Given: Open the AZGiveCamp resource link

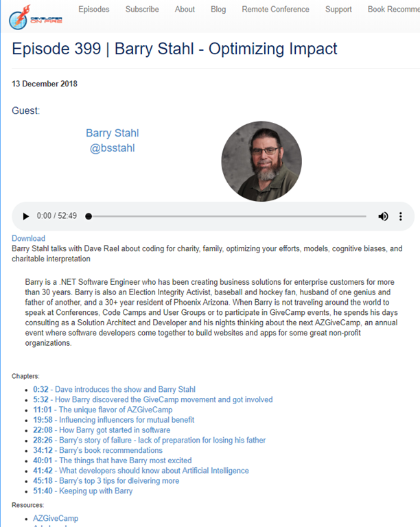Looking at the screenshot, I should (56, 518).
